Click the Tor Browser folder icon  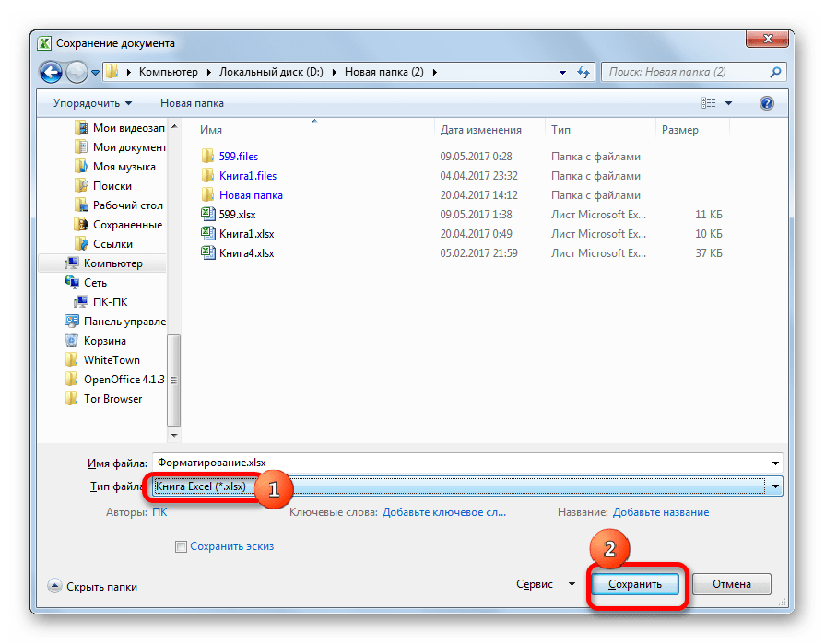[x=72, y=399]
